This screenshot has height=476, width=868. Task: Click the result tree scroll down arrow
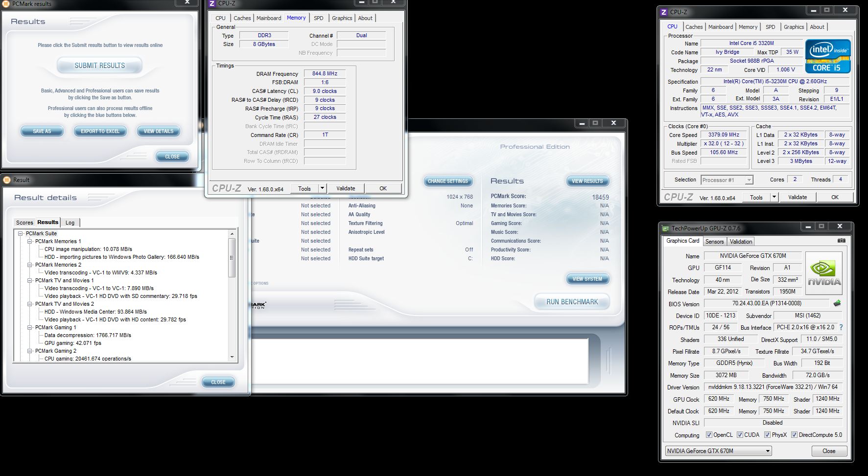pos(232,357)
